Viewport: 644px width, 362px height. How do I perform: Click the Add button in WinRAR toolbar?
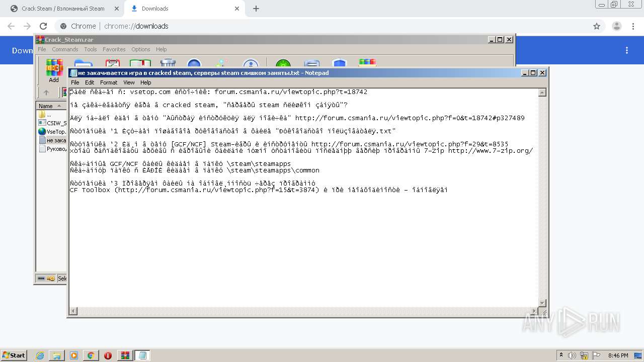pyautogui.click(x=54, y=69)
